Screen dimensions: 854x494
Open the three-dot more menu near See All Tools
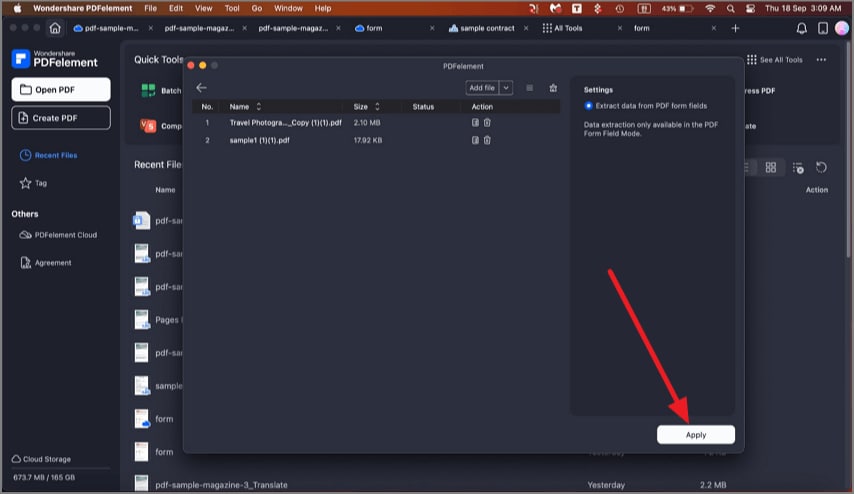[821, 60]
